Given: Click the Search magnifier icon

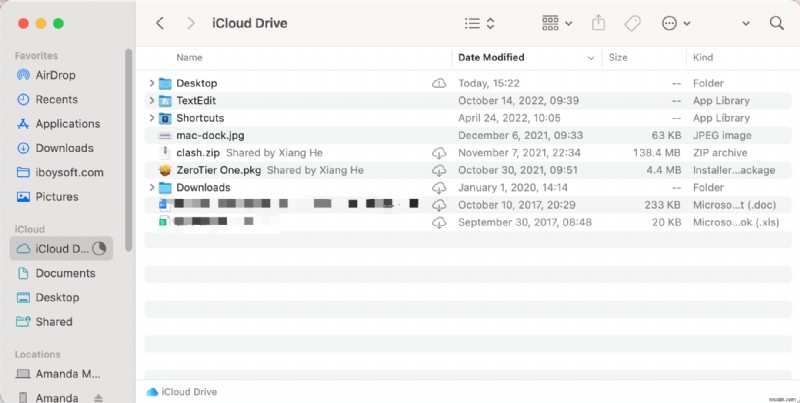Looking at the screenshot, I should tap(777, 23).
